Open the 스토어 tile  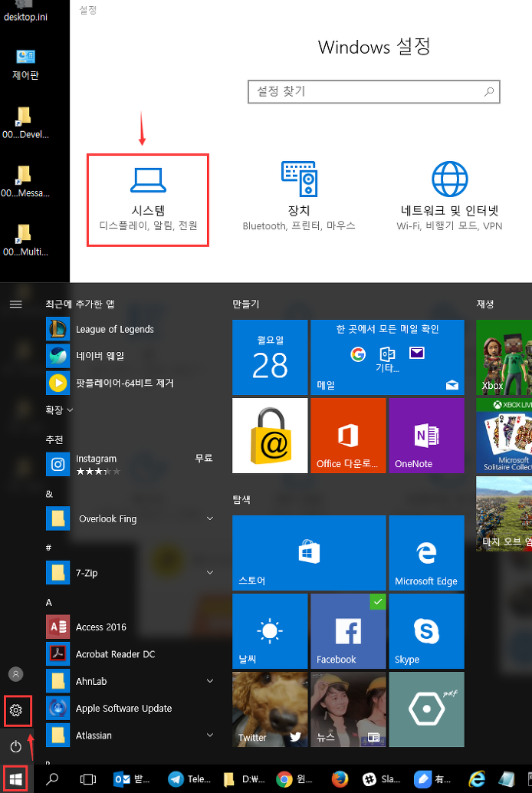click(309, 553)
